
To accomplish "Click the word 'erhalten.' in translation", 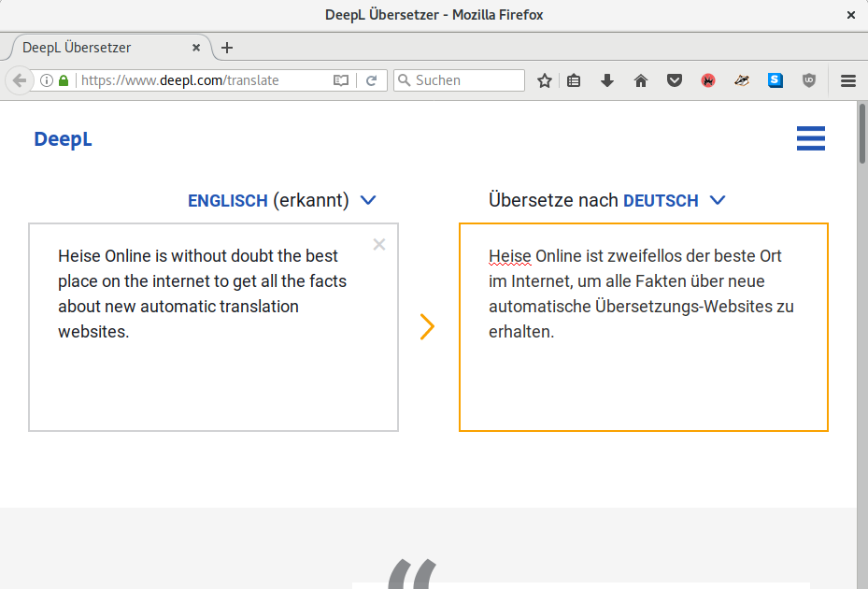I will 521,332.
